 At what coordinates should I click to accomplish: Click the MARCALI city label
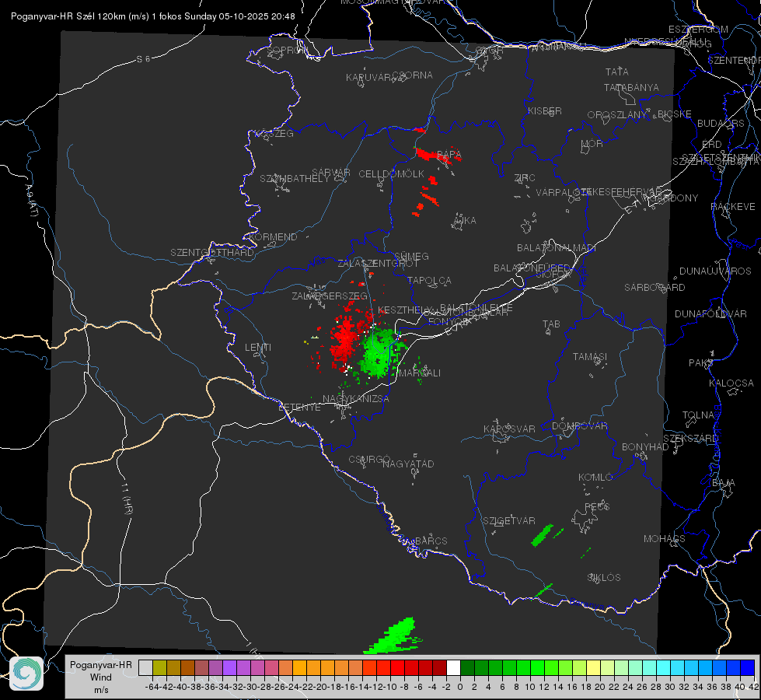[419, 373]
